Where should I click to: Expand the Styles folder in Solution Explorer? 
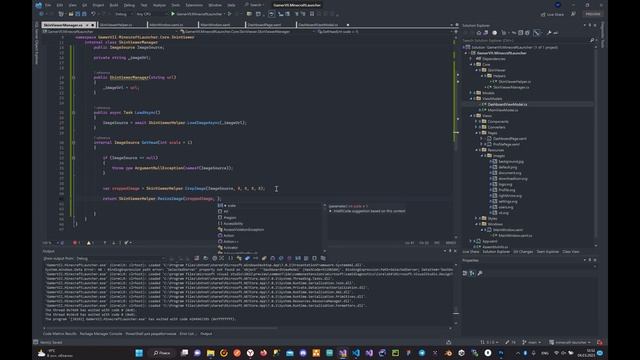point(476,219)
